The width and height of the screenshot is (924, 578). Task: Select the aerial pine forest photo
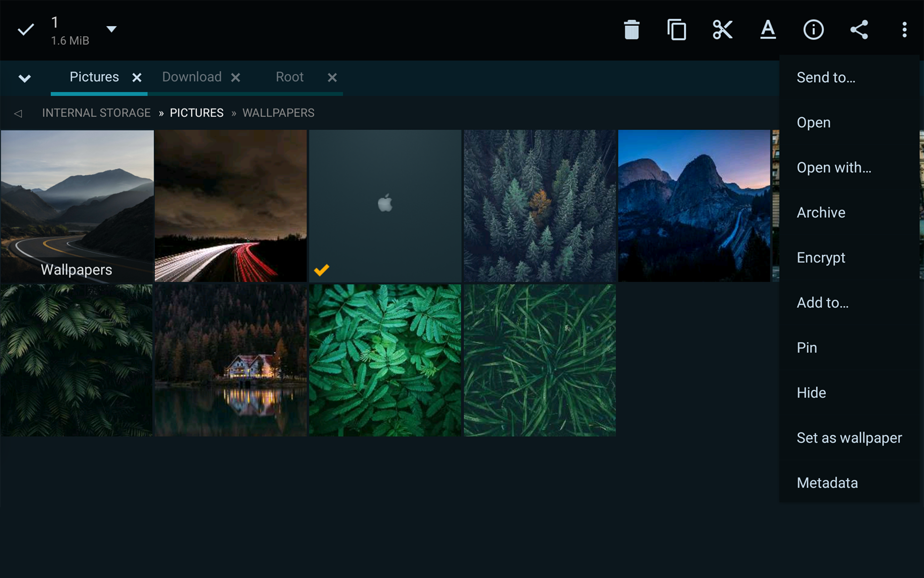[x=539, y=206]
